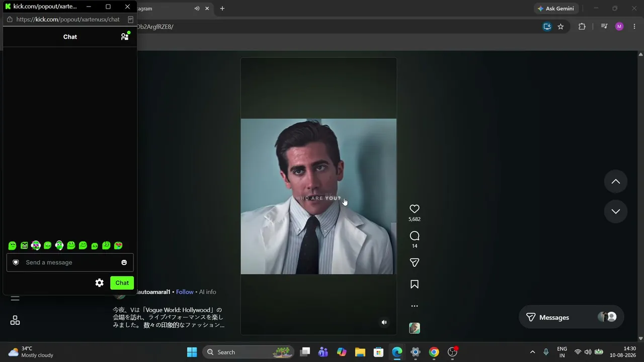Switch to Microsoft Edge on taskbar
Screen dimensions: 644x362
397,352
